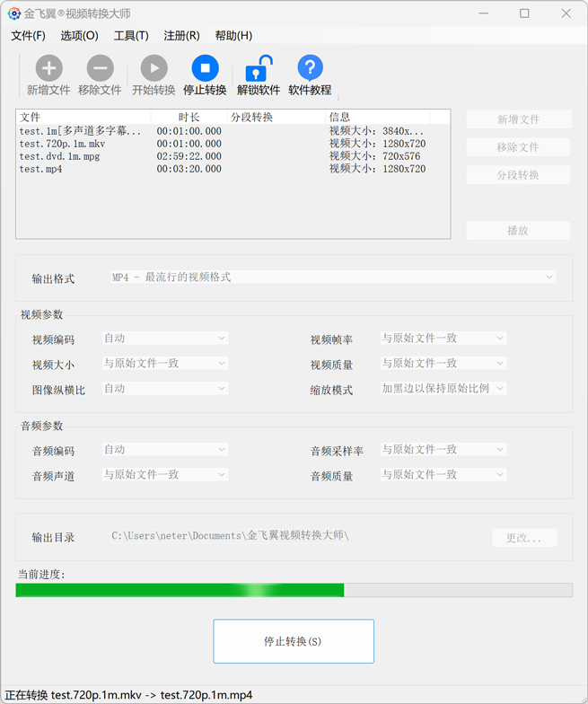588x704 pixels.
Task: Click the 分段转换 button on right
Action: click(519, 175)
